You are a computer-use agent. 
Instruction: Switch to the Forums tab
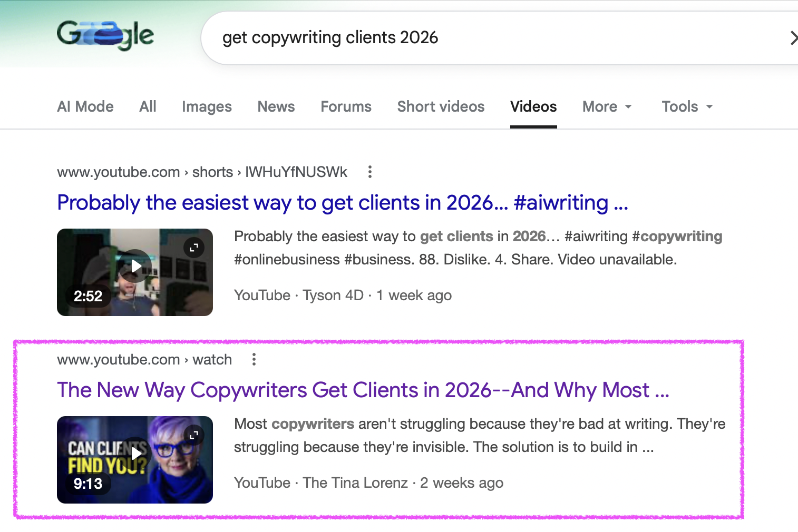(x=346, y=106)
